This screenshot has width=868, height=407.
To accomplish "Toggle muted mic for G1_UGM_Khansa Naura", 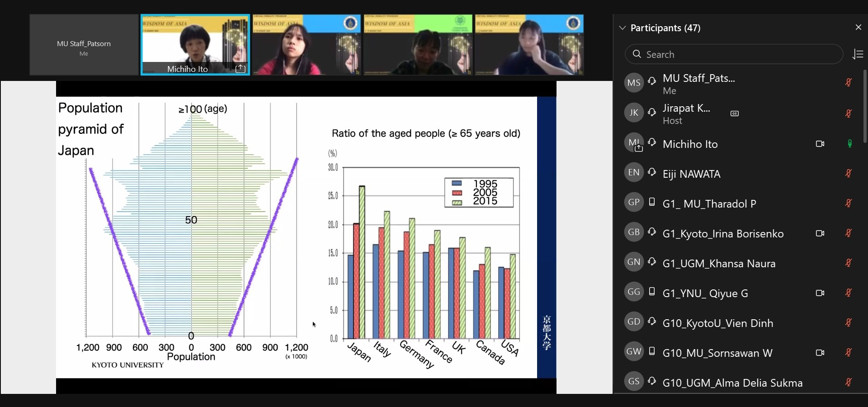I will [849, 263].
